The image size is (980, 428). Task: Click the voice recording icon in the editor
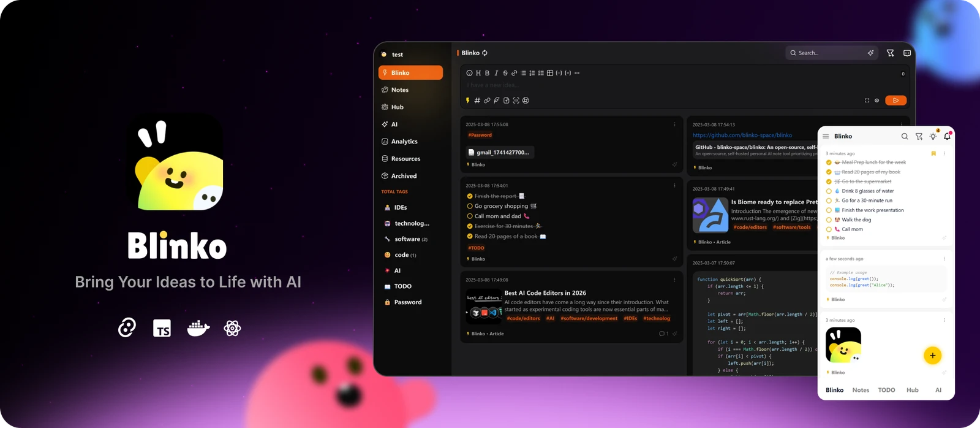516,101
